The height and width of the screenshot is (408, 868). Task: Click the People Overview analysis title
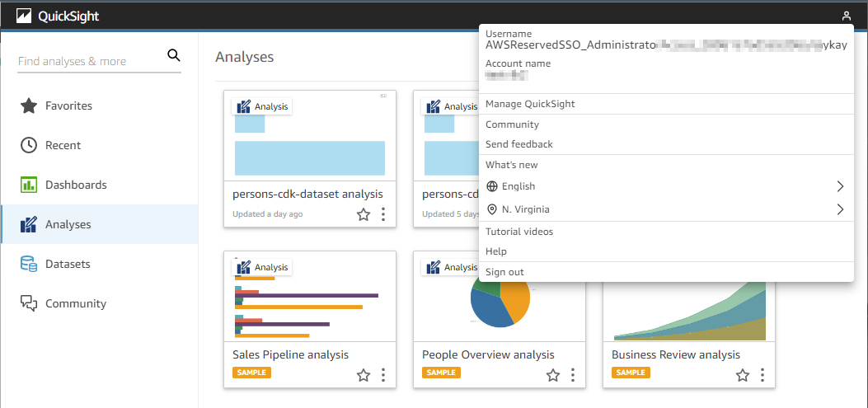point(488,355)
